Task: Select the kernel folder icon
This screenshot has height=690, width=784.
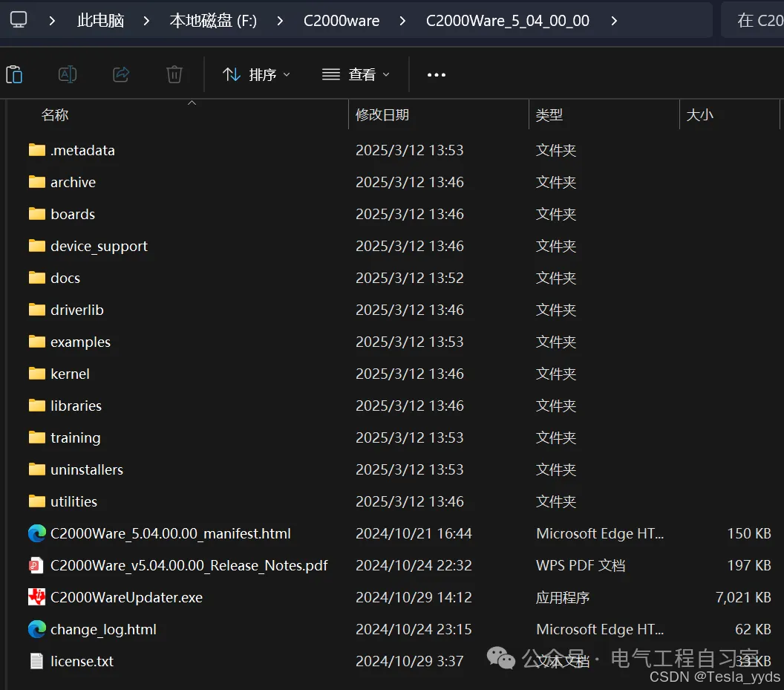Action: coord(37,374)
